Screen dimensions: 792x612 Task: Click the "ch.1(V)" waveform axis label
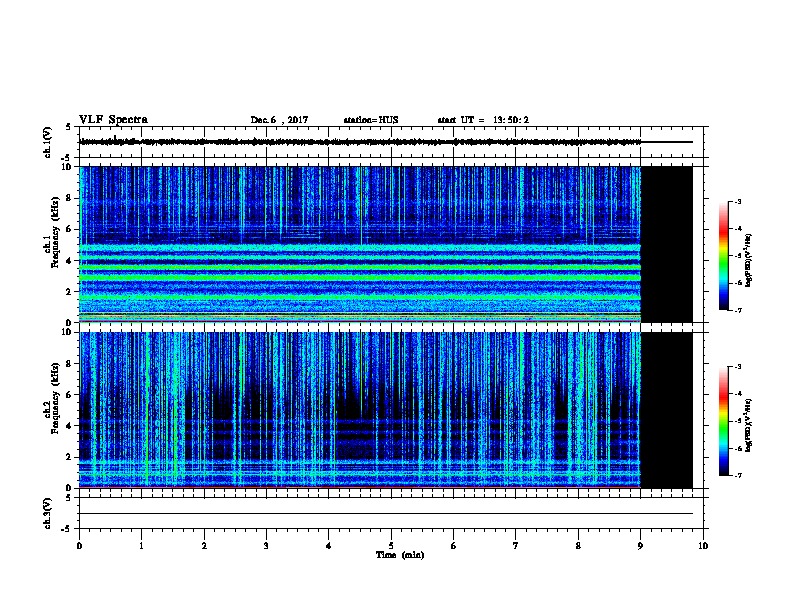(47, 142)
